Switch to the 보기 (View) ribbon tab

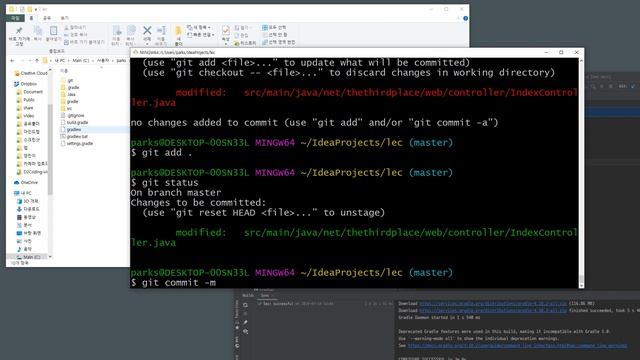(x=64, y=18)
